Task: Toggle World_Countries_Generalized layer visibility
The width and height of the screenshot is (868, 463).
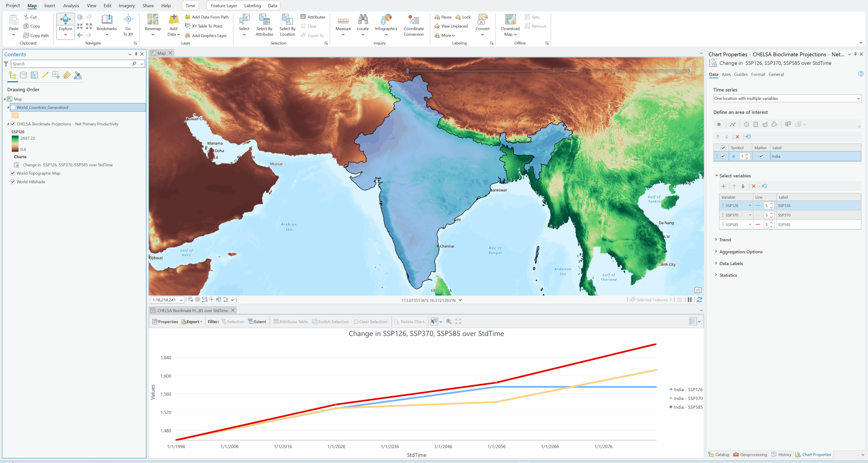Action: [13, 107]
